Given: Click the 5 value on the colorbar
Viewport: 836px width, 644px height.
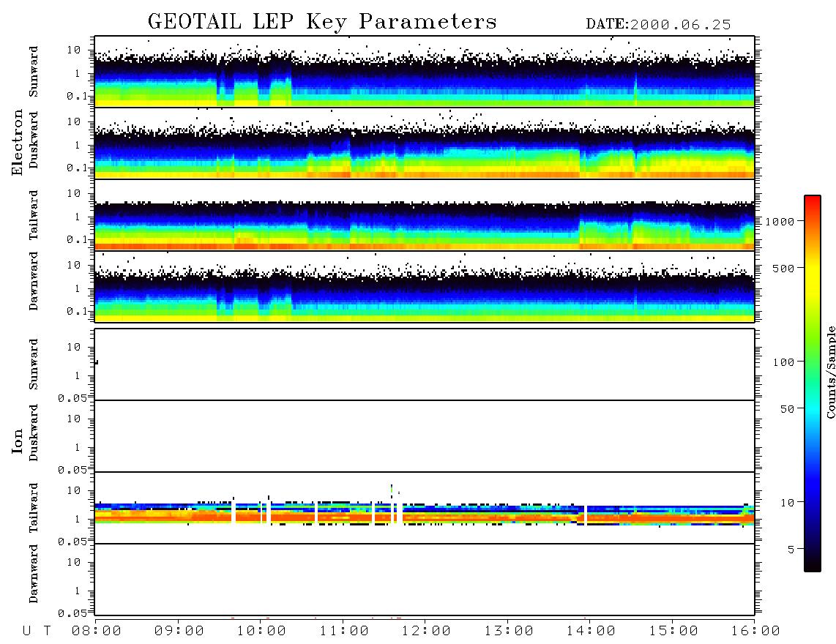Looking at the screenshot, I should coord(791,550).
